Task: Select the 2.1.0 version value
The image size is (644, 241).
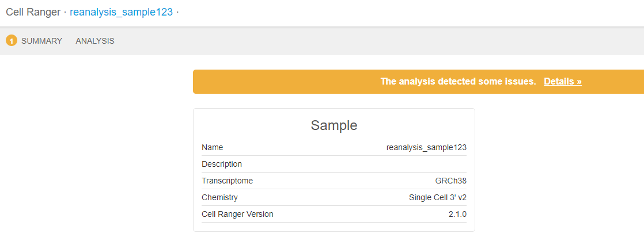Action: pyautogui.click(x=457, y=214)
